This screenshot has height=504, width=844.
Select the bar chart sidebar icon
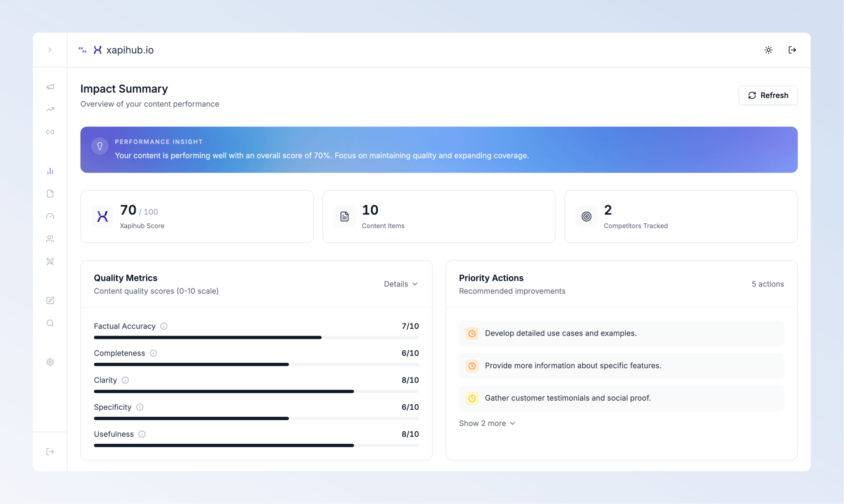click(x=50, y=171)
